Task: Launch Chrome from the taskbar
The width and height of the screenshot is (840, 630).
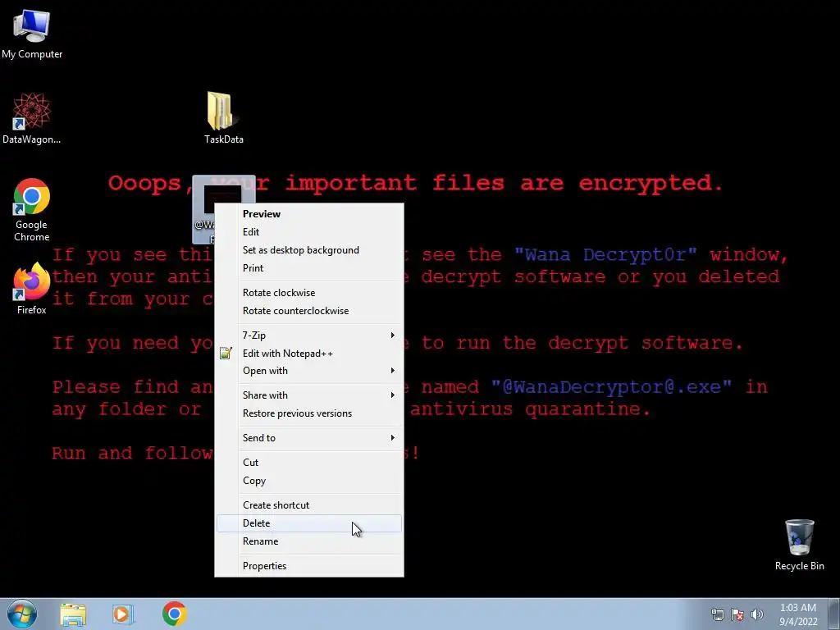Action: pos(174,614)
